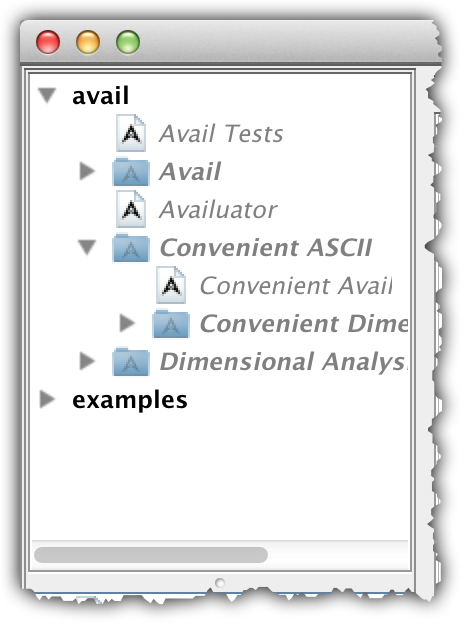Click the Convenient ASCII package folder icon
The image size is (464, 626).
[131, 248]
